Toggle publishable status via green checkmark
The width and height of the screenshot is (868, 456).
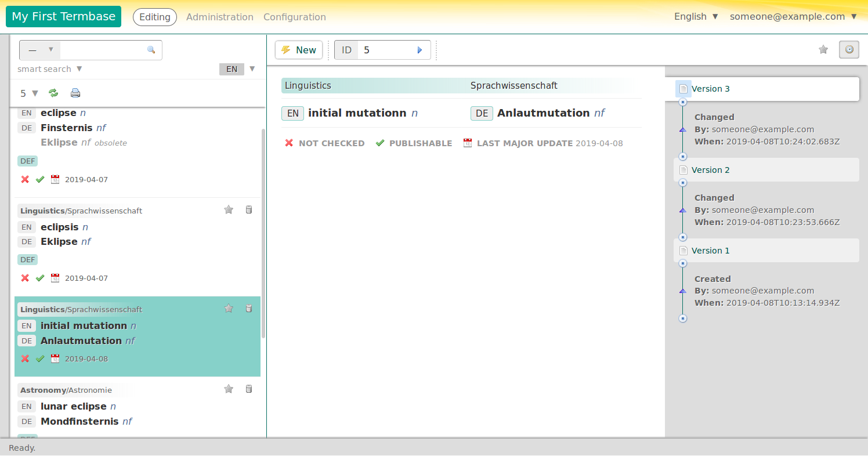pos(380,143)
